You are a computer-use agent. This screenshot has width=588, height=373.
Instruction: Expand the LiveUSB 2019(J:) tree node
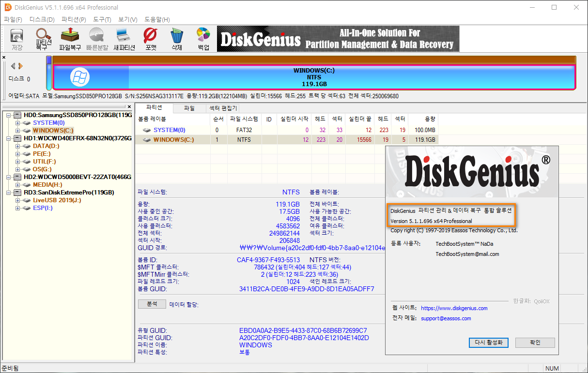coord(18,200)
